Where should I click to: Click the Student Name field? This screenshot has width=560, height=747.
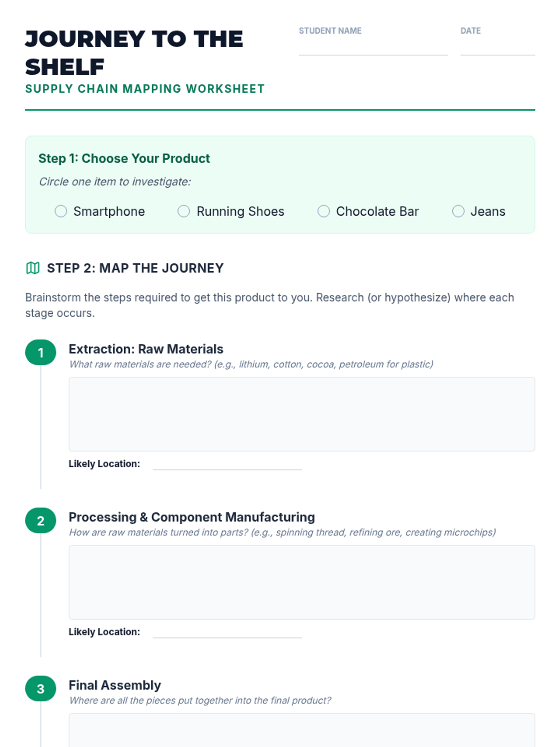click(373, 47)
